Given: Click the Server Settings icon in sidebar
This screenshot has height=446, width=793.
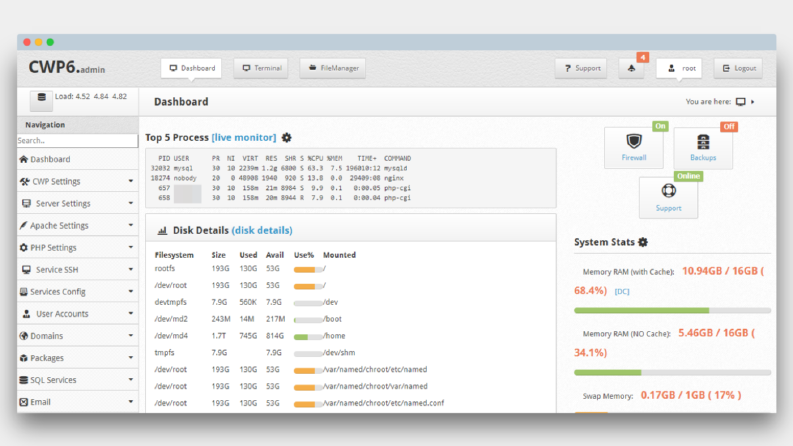Looking at the screenshot, I should coord(26,203).
